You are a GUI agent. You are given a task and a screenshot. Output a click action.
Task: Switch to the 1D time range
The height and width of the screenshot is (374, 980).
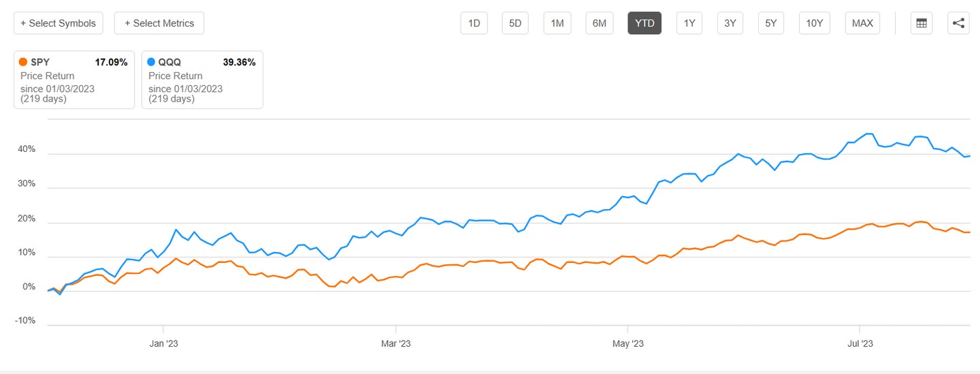[474, 23]
